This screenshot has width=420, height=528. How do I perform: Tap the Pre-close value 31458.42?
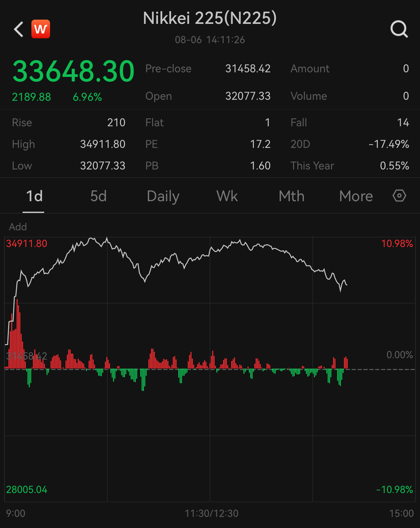pyautogui.click(x=248, y=69)
